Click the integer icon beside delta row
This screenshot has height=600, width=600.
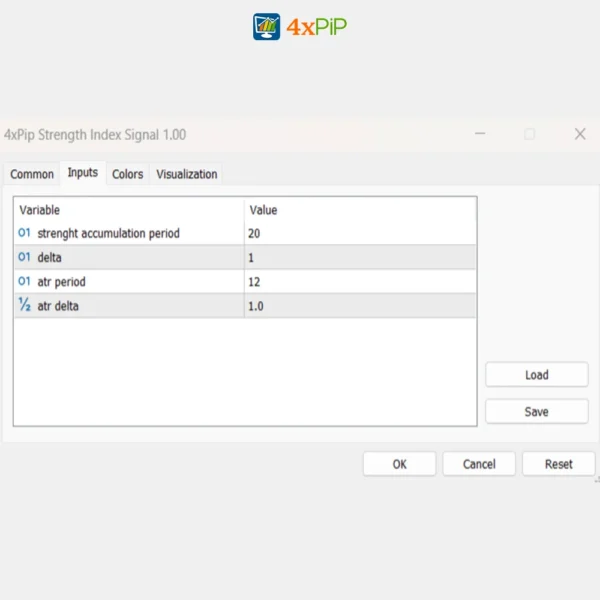coord(25,257)
